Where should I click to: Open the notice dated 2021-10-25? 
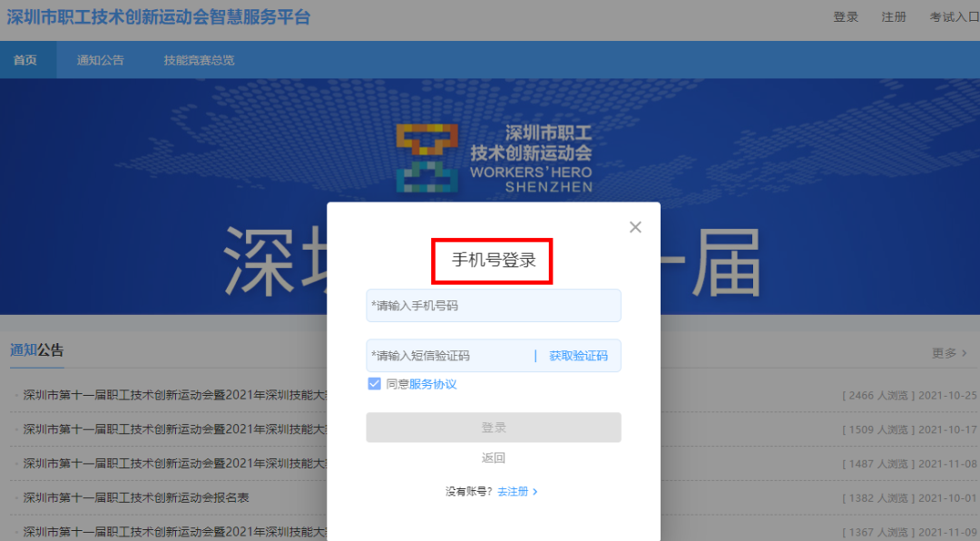click(x=175, y=395)
